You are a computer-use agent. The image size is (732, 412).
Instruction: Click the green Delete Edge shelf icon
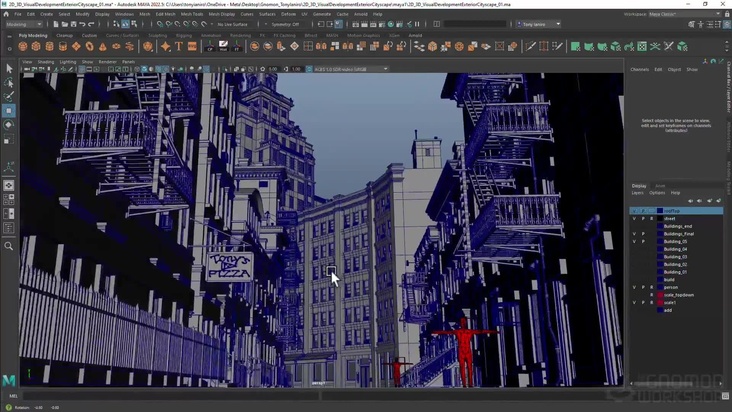(655, 46)
